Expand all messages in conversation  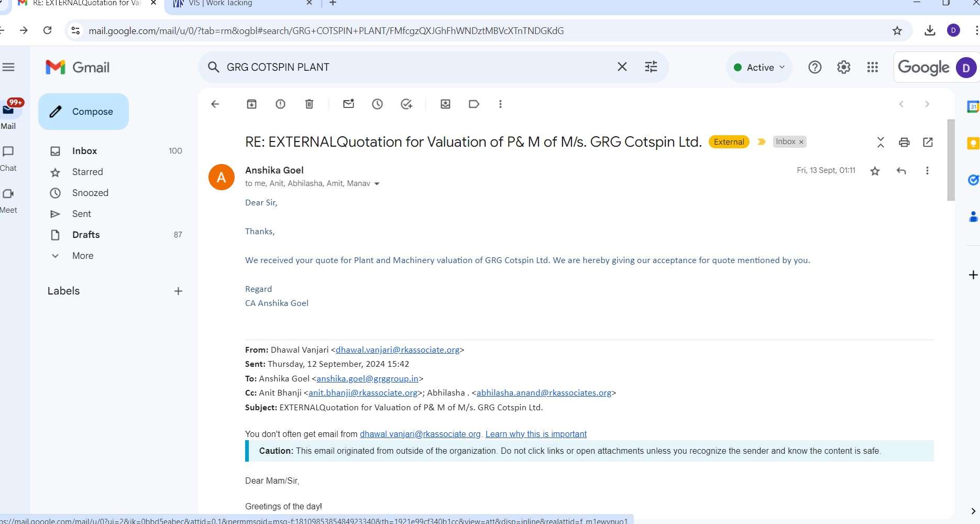(x=880, y=142)
